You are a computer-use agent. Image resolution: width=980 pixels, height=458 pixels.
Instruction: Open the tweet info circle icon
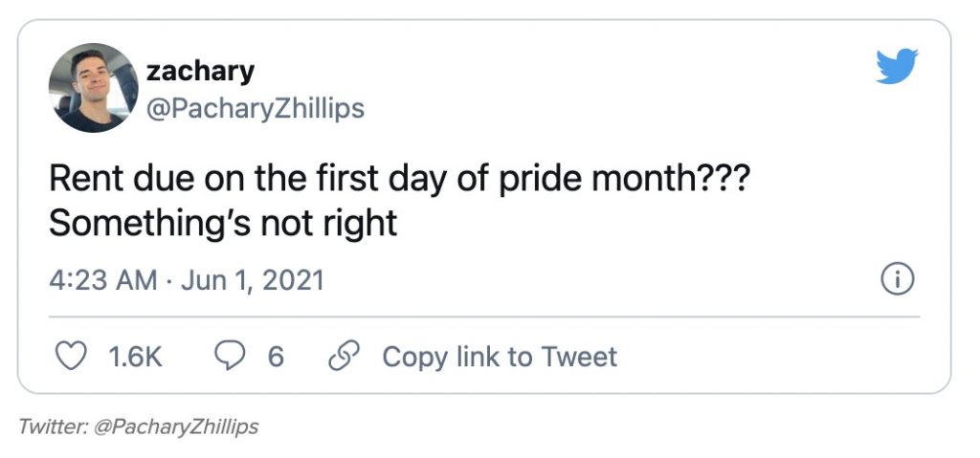point(897,280)
